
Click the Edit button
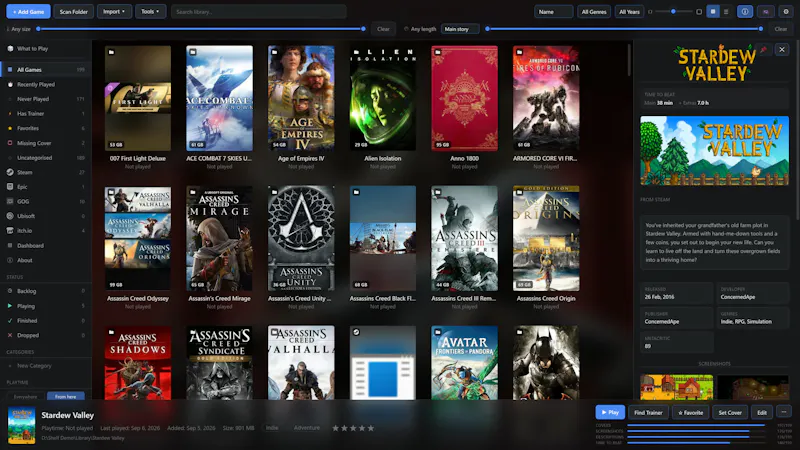[762, 412]
